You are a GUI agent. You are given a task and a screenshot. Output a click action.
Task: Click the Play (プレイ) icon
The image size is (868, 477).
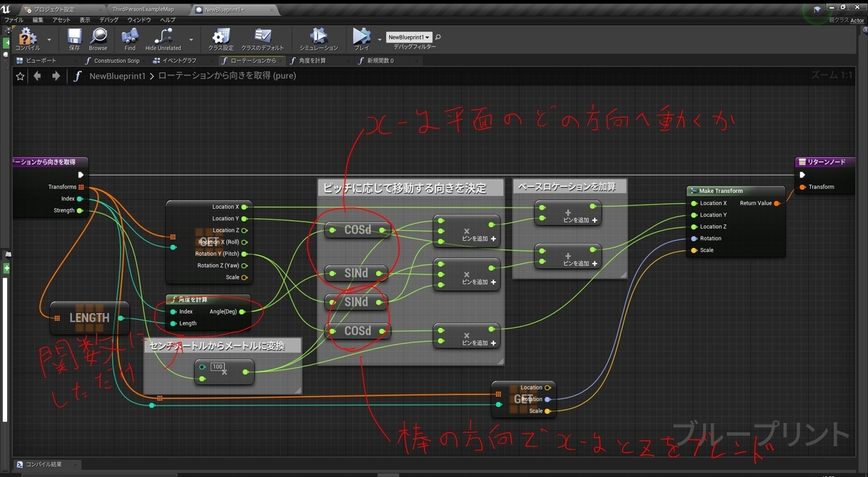[360, 38]
